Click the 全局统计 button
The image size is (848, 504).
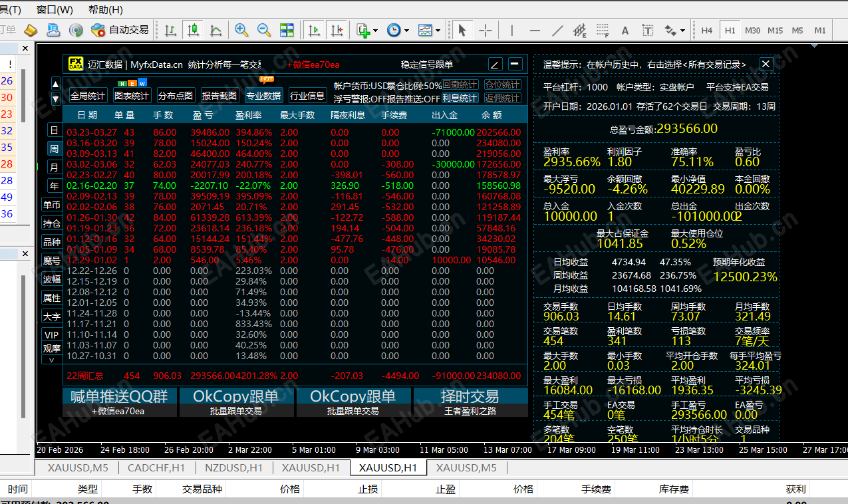(x=88, y=96)
